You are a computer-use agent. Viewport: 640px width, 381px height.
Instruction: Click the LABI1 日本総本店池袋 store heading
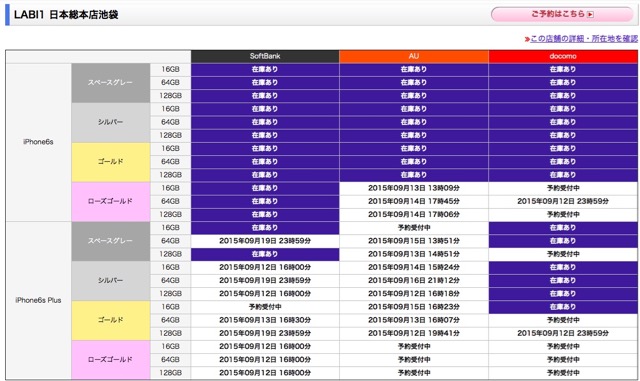coord(66,15)
